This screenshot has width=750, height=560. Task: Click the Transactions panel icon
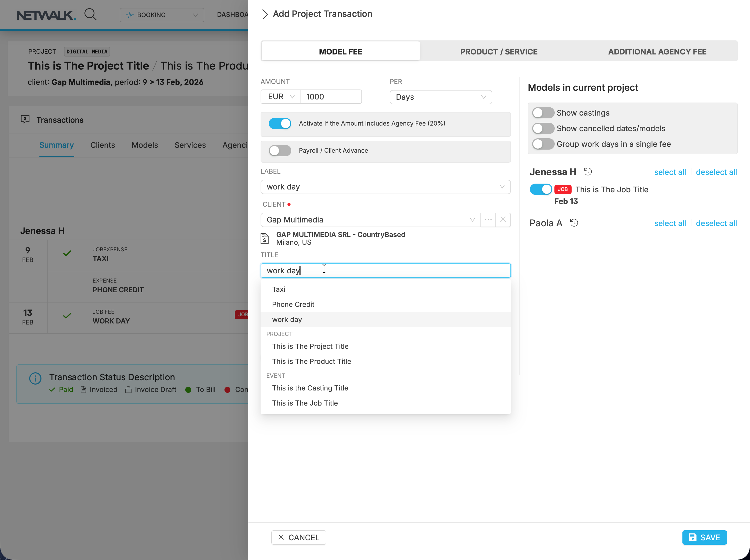pyautogui.click(x=25, y=119)
